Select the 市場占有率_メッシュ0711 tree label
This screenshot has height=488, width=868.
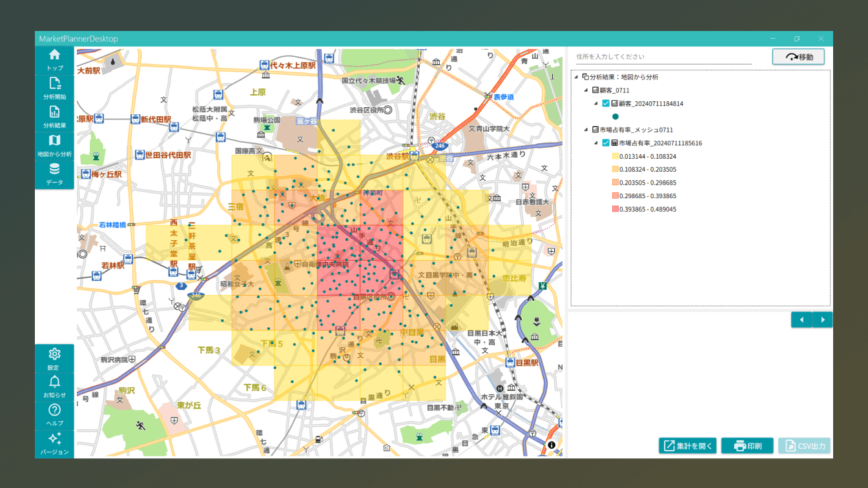637,130
